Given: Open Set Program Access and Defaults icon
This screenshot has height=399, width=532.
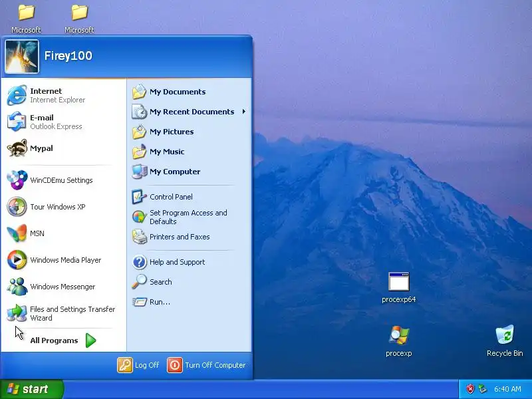Looking at the screenshot, I should tap(140, 217).
